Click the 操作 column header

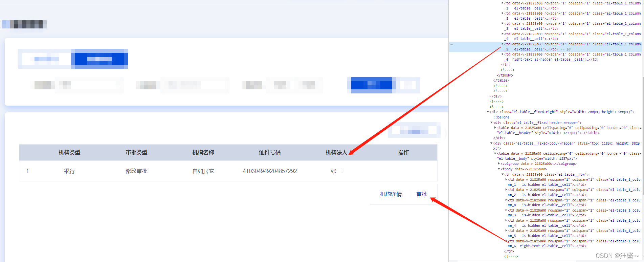pyautogui.click(x=403, y=152)
